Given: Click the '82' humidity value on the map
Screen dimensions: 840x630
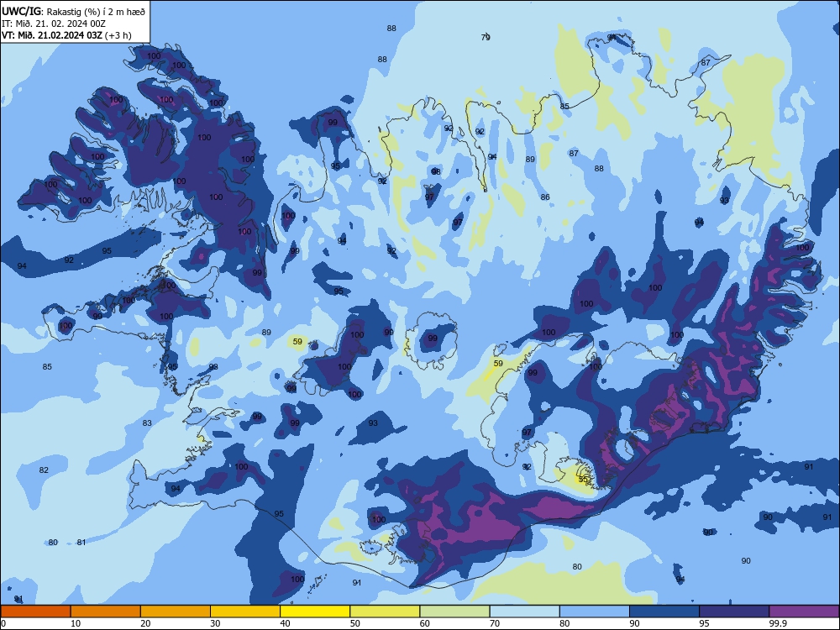Looking at the screenshot, I should click(x=44, y=470).
